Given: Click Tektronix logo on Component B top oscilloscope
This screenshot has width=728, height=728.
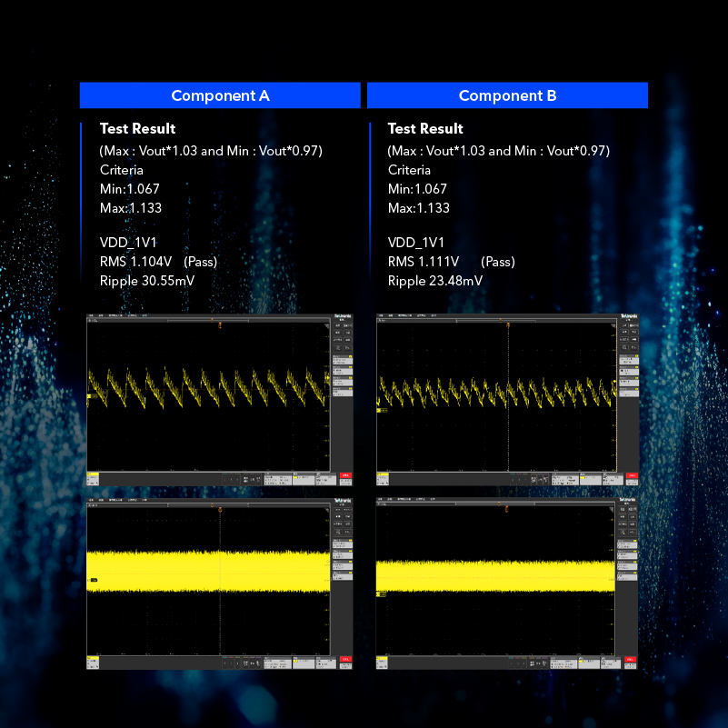Looking at the screenshot, I should coord(629,316).
